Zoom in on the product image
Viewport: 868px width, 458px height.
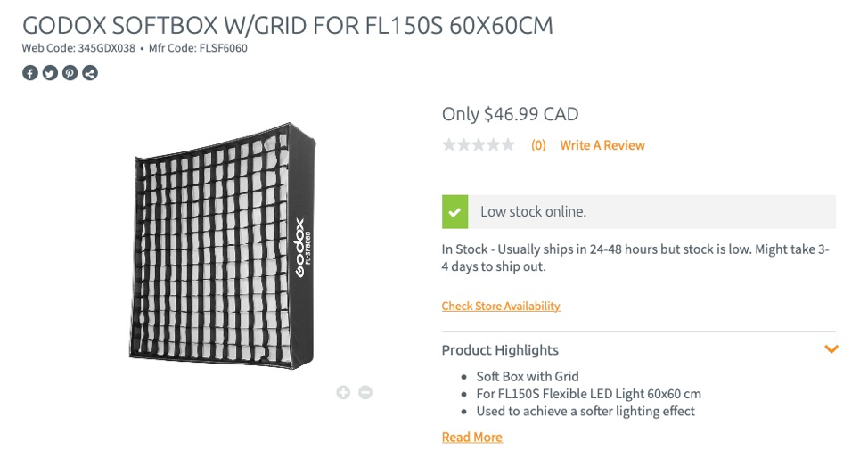(343, 392)
